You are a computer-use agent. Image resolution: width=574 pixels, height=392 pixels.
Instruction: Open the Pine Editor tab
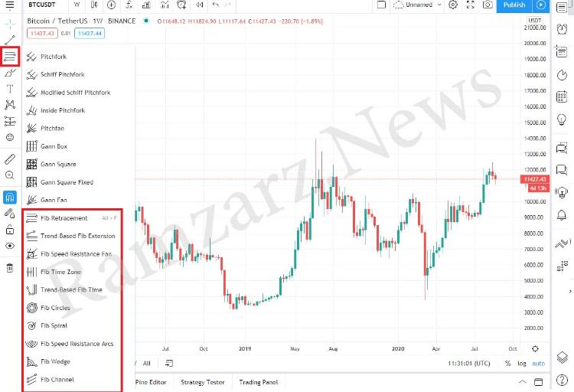click(x=151, y=382)
